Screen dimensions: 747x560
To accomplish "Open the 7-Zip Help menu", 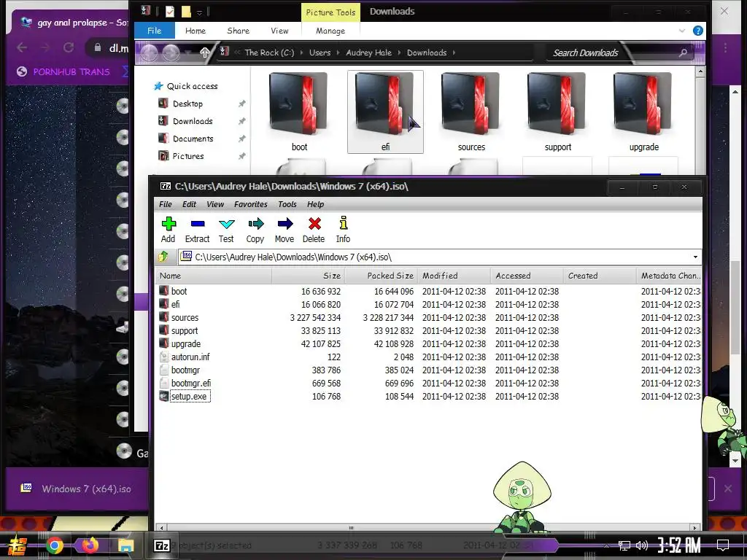I will tap(315, 204).
